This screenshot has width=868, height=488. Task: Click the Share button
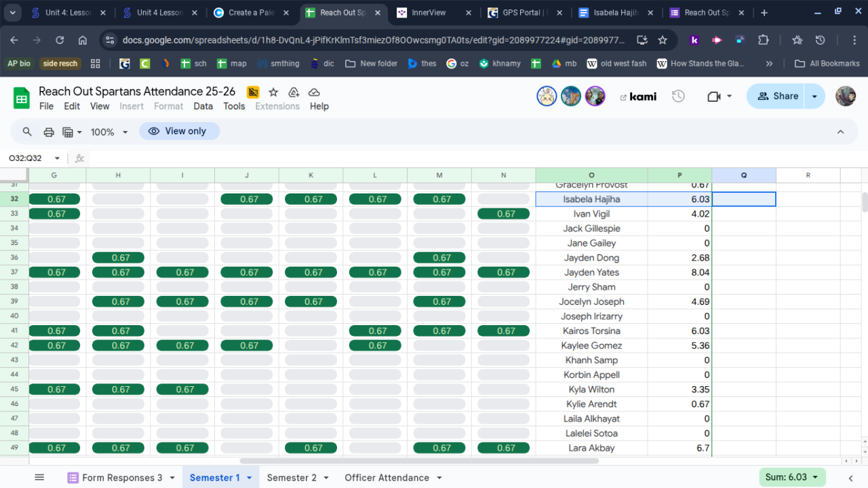[777, 96]
